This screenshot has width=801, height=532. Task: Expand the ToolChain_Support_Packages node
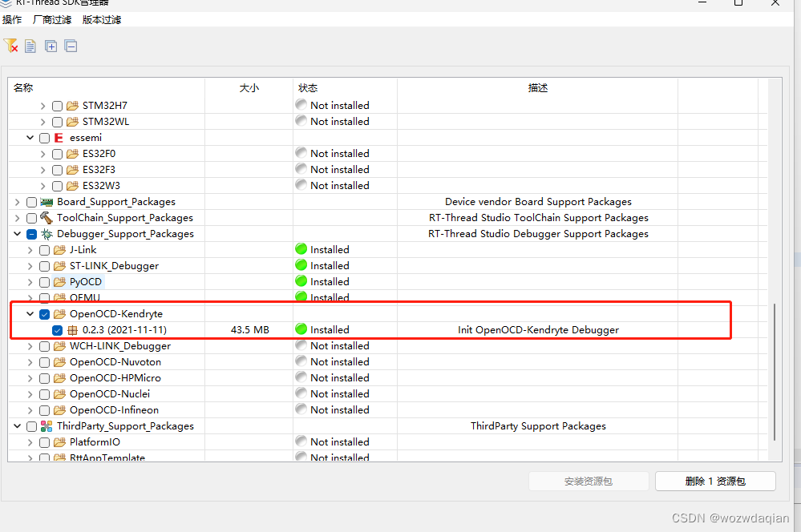click(x=18, y=218)
